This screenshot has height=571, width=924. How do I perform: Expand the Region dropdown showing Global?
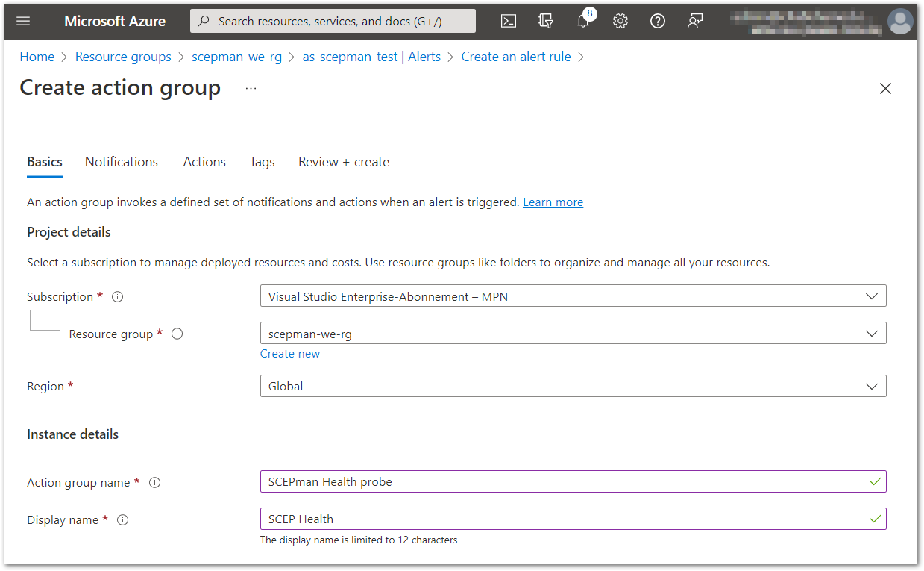(x=573, y=386)
